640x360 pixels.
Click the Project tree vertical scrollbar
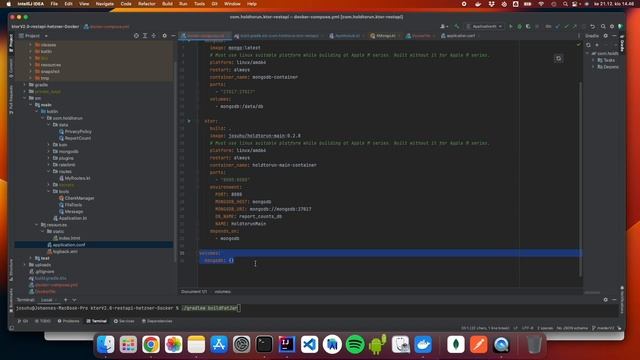pos(176,163)
